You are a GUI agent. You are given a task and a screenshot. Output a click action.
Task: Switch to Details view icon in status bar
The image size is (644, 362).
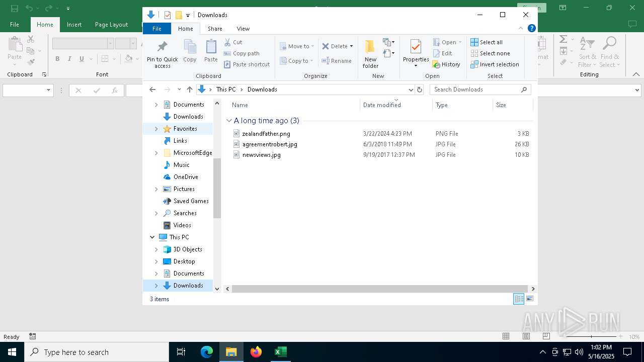point(519,299)
